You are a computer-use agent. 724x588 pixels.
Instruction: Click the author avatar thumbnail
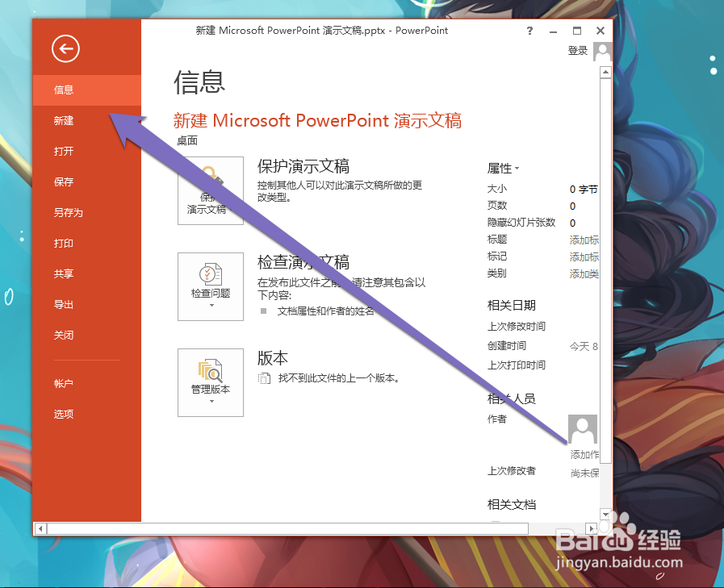click(583, 429)
